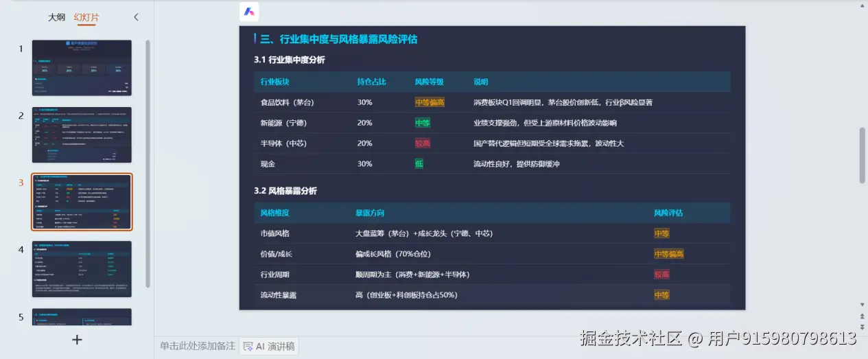Click the 较高 tag in the 半导体 row
The height and width of the screenshot is (359, 868).
(423, 143)
